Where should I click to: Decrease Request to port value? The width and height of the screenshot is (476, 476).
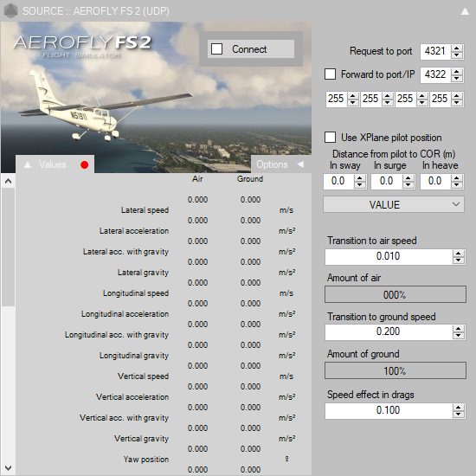point(457,55)
